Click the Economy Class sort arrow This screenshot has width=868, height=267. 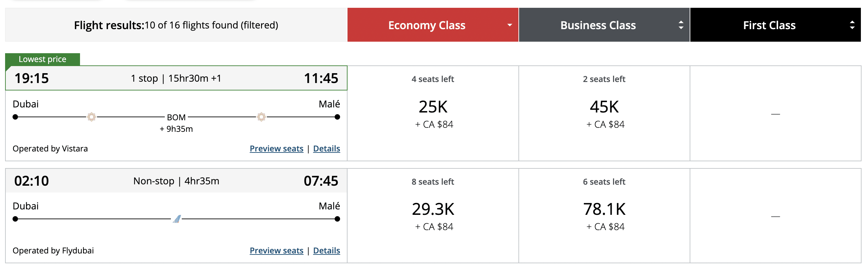tap(509, 25)
